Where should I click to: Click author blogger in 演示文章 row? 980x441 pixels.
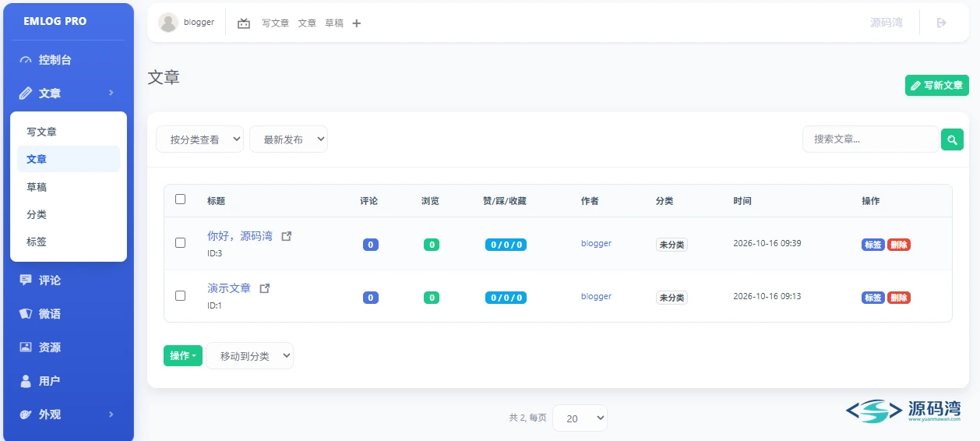596,296
